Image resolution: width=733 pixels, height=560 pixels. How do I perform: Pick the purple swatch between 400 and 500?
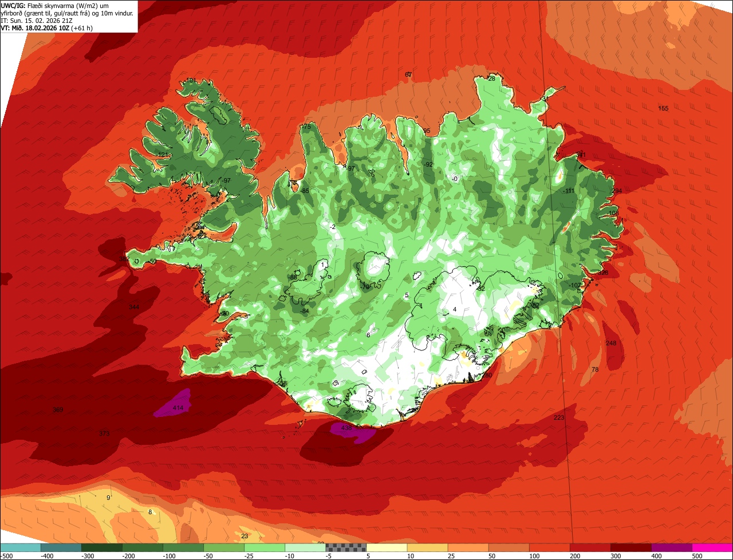(x=671, y=547)
